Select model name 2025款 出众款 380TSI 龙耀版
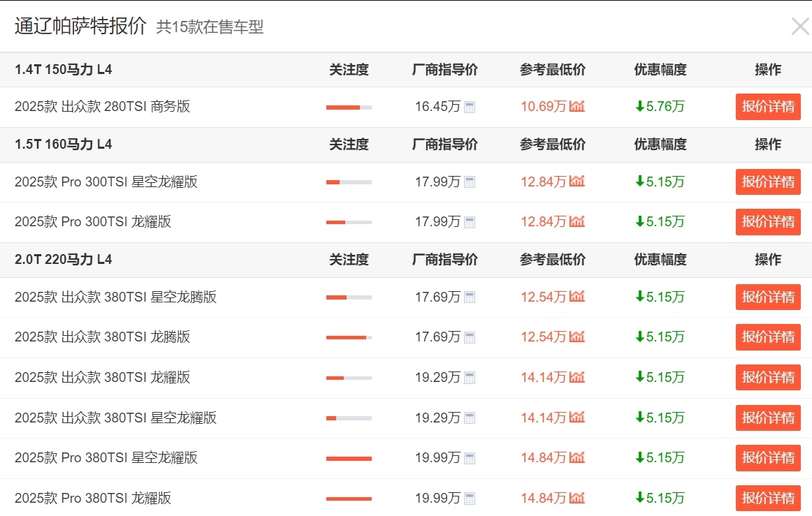This screenshot has height=516, width=812. (103, 377)
